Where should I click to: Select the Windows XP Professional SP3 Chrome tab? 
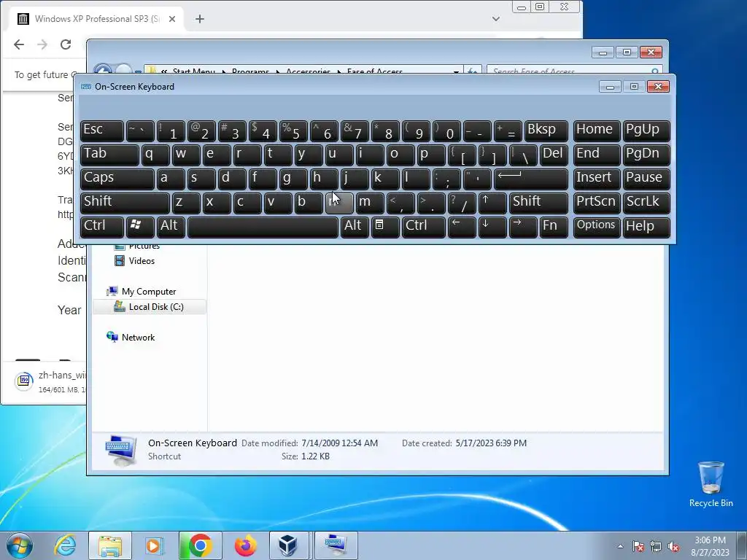pos(97,19)
